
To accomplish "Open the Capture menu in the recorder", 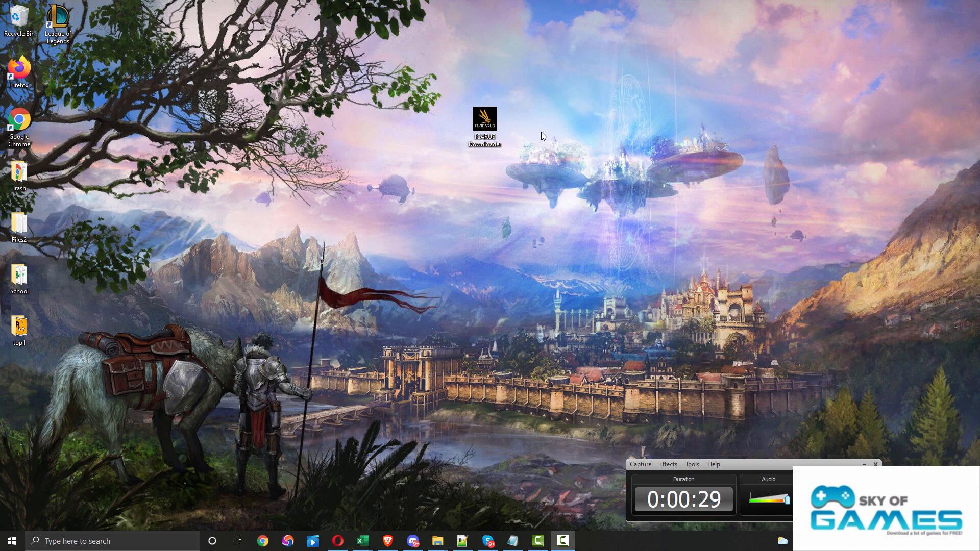I will tap(640, 464).
